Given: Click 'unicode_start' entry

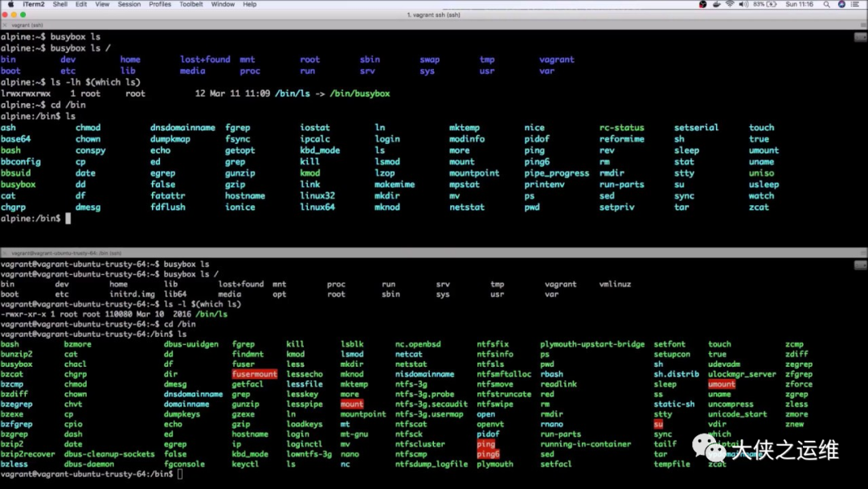Looking at the screenshot, I should click(737, 414).
